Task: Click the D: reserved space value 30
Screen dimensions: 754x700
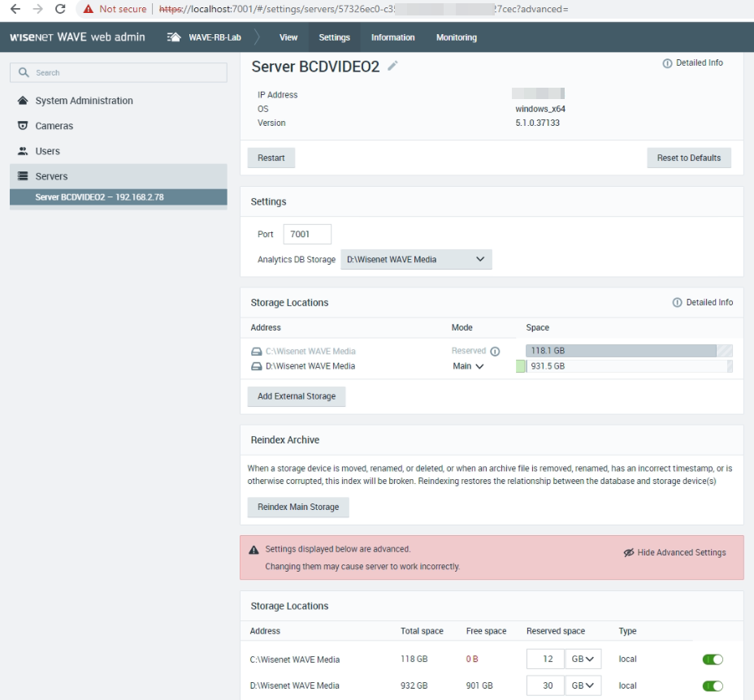Action: 545,685
